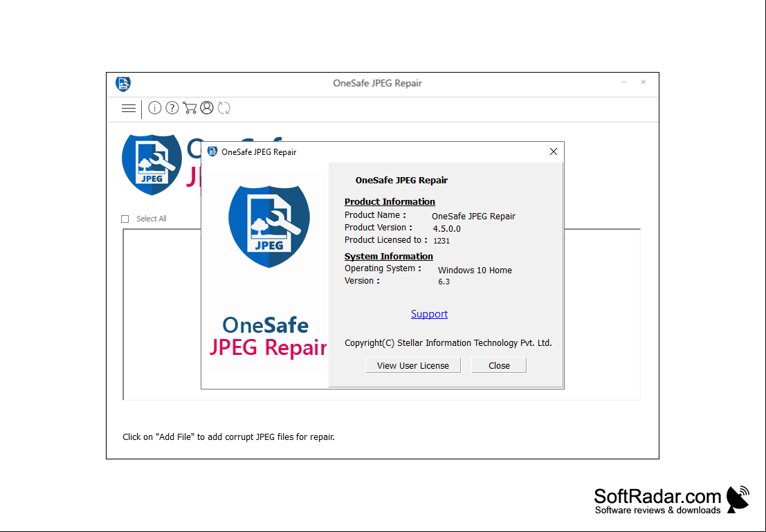Open the Help question mark icon
This screenshot has height=532, width=766.
[172, 108]
